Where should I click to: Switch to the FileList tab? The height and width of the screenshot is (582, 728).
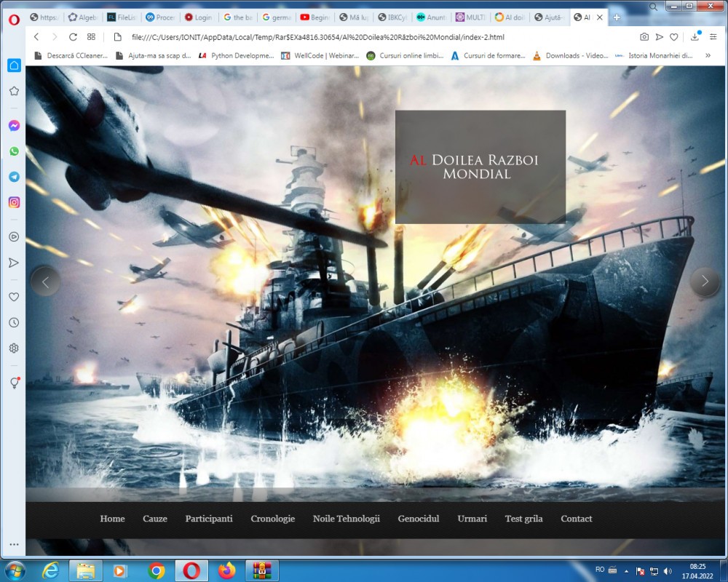tap(122, 17)
